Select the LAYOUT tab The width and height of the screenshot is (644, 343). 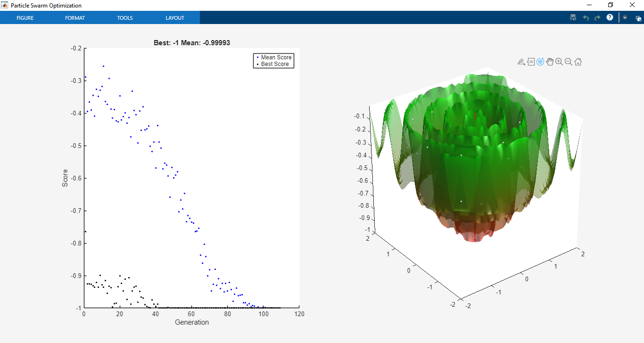(175, 18)
